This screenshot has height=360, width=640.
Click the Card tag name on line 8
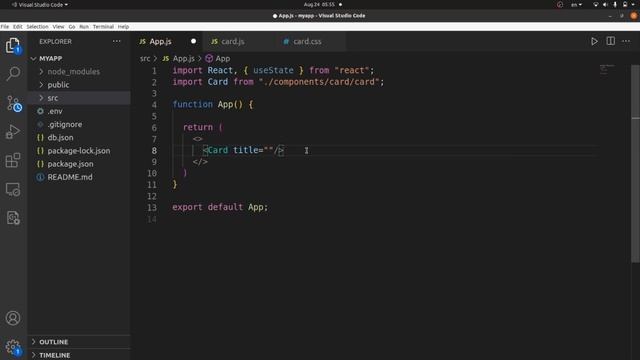(x=218, y=150)
